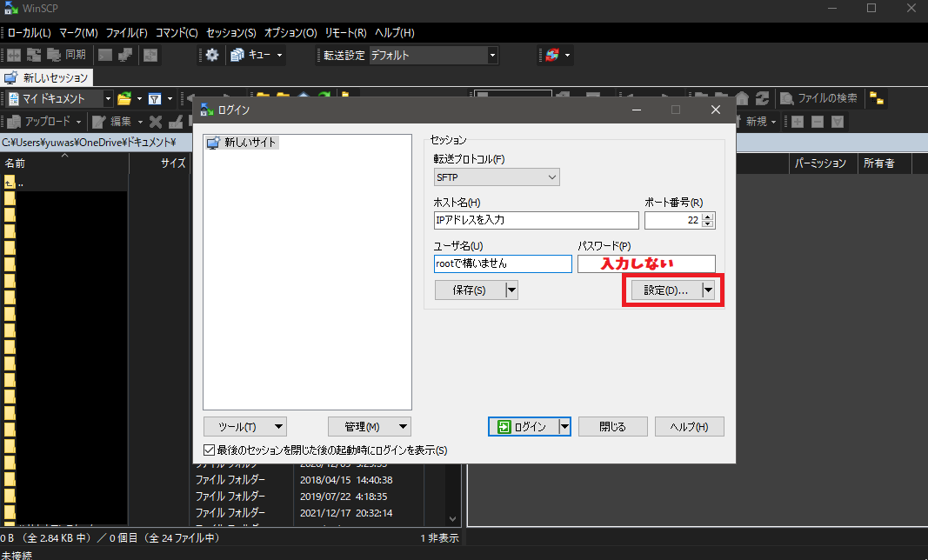Screen dimensions: 928x560
Task: Click the 所有者 column header
Action: point(885,163)
